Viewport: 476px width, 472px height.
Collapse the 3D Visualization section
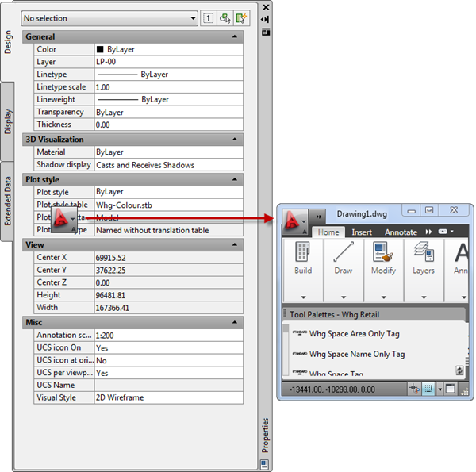click(234, 140)
